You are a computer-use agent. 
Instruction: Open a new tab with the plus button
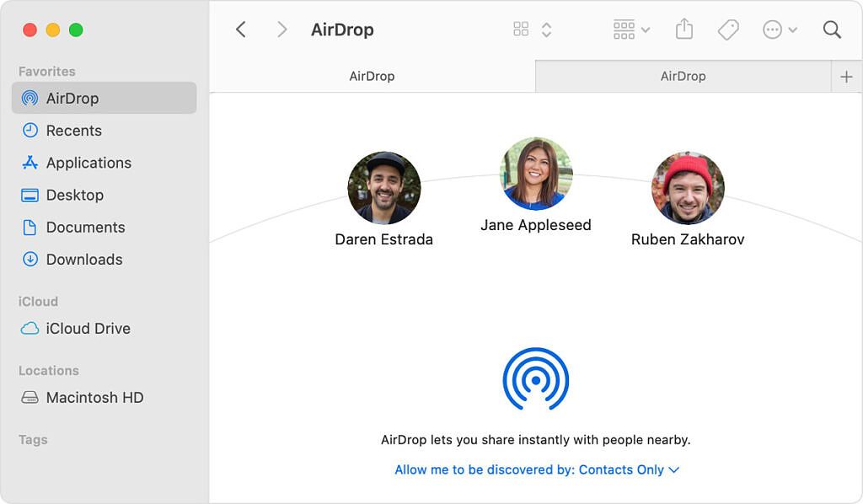tap(846, 76)
